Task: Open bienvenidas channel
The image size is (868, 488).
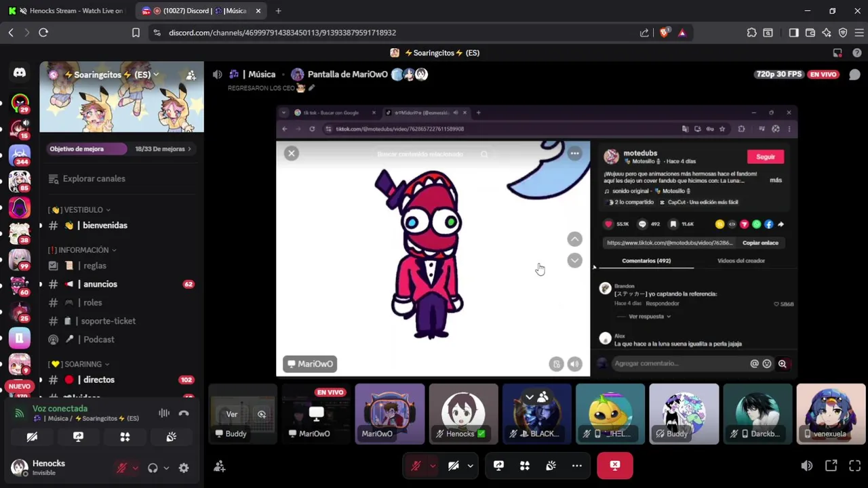Action: (x=121, y=225)
